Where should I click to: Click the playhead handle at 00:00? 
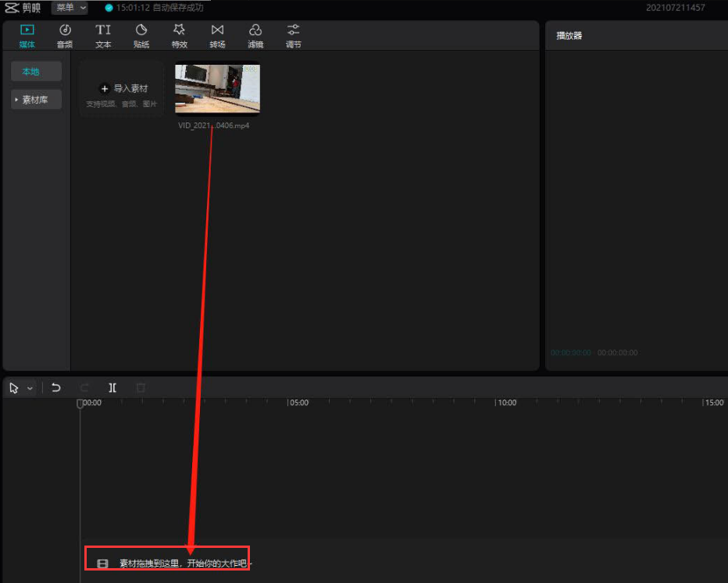coord(80,403)
